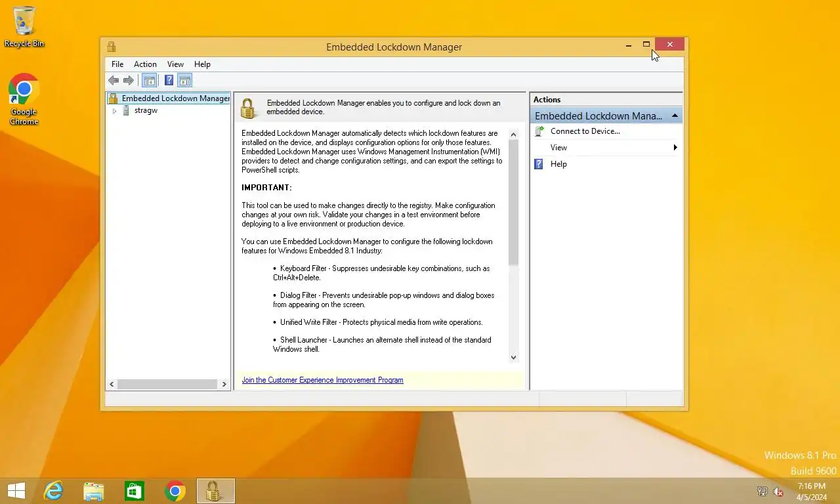Click Help in the Actions pane
Screen dimensions: 840x504
click(x=558, y=164)
